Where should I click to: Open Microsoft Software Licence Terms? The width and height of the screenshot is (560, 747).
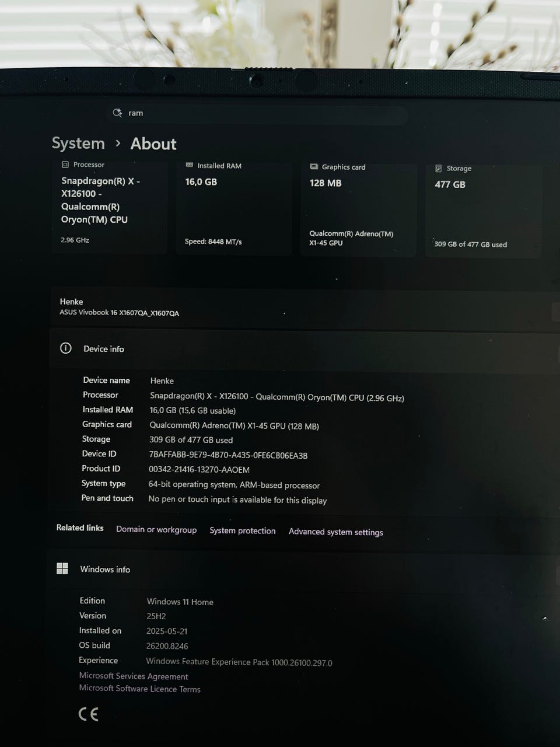(x=139, y=689)
